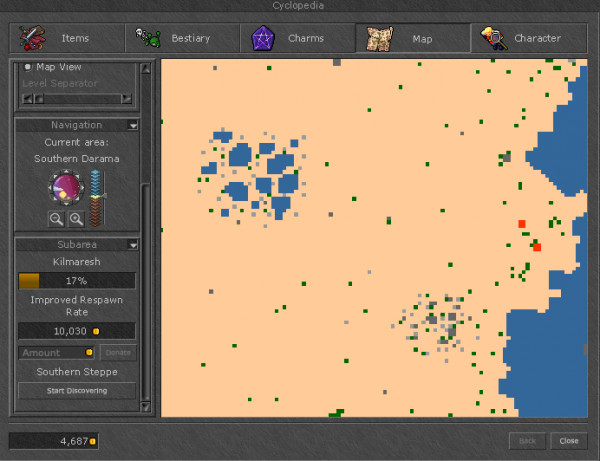Screen dimensions: 600x461
Task: Switch to the Charms tab
Action: click(x=298, y=38)
